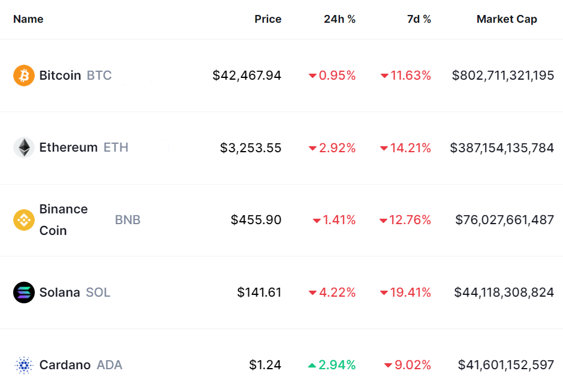Click the green up arrow beside Cardano's 2.94%
This screenshot has width=563, height=392.
pos(312,365)
